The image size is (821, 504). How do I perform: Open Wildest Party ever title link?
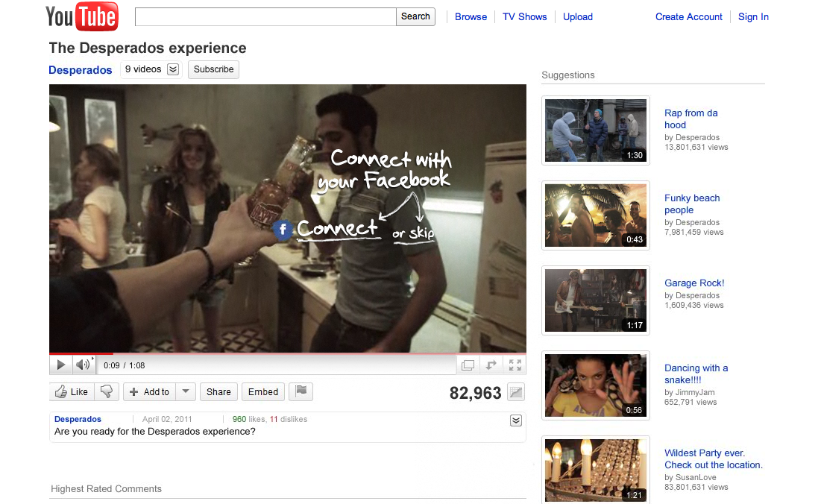(714, 459)
